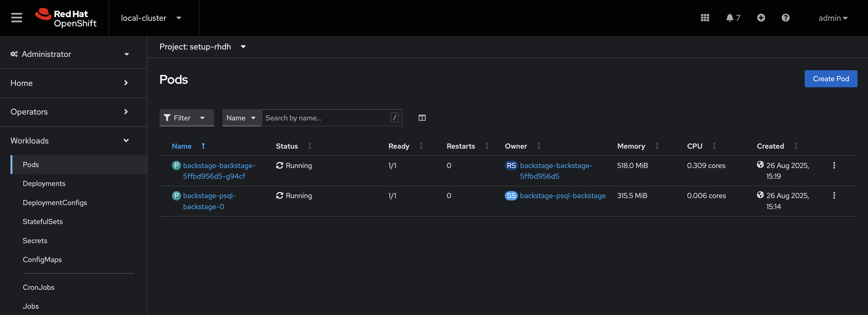Click the P badge of backstage-backstage pod

(x=176, y=166)
